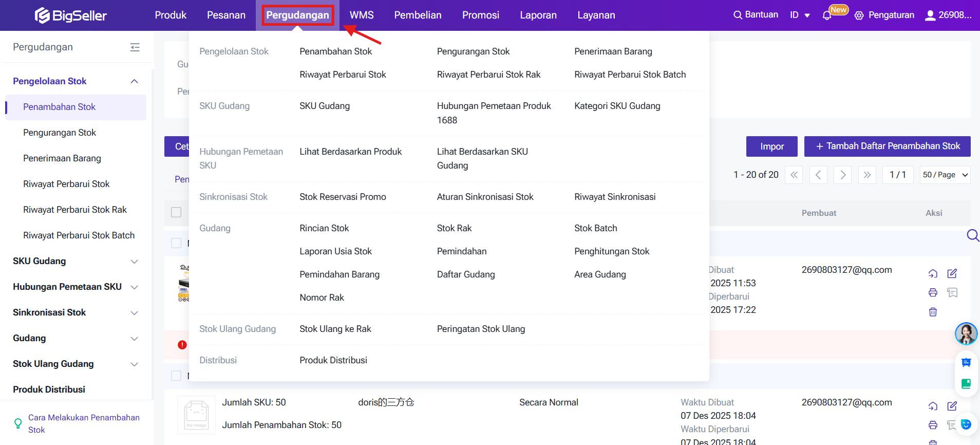Click the Impor button

771,146
